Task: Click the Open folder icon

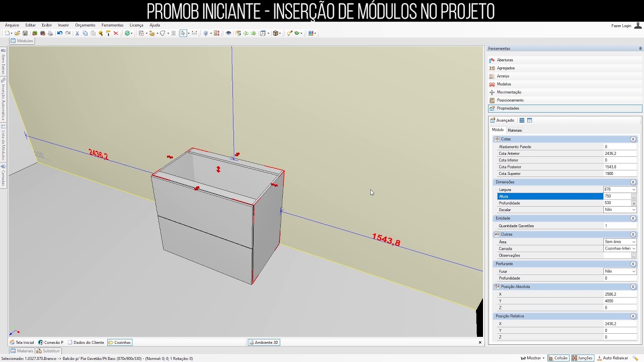Action: click(x=17, y=33)
